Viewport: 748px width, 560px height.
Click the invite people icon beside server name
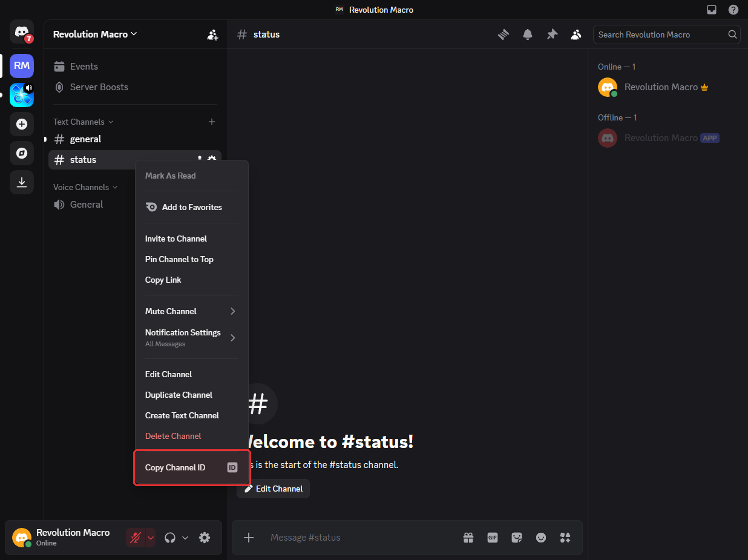pos(212,35)
